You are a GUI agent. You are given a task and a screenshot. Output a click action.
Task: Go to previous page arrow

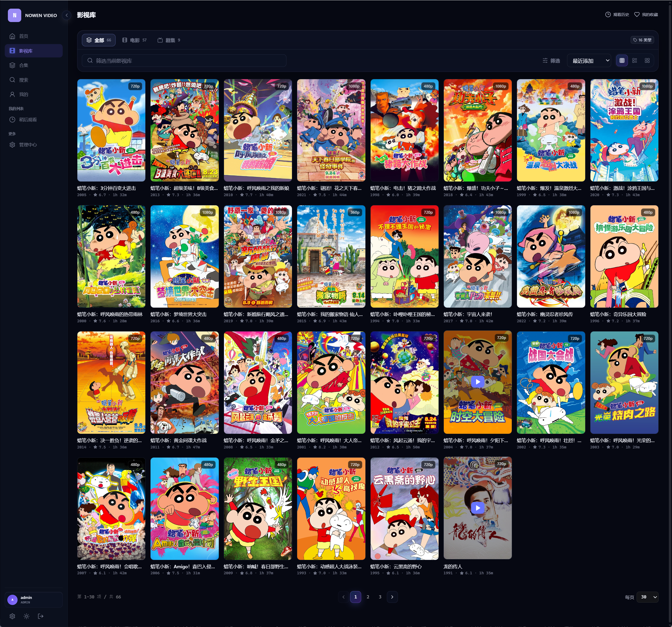coord(343,597)
